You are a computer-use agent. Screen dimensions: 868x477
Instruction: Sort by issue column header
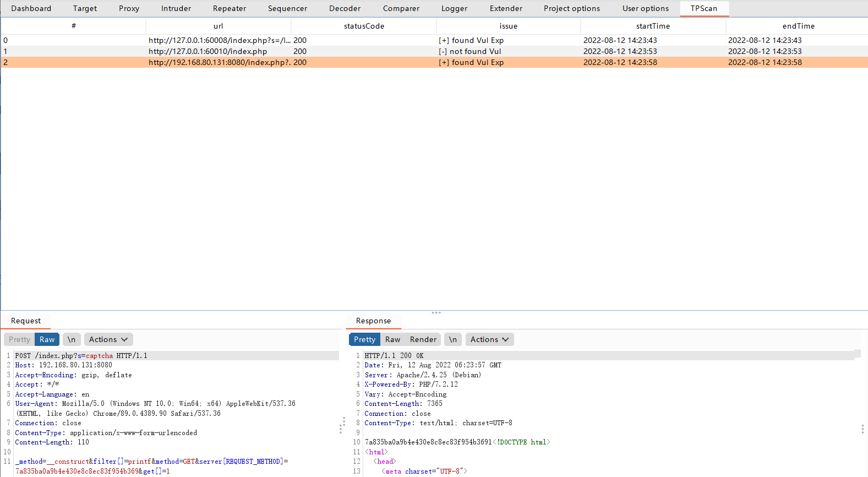point(509,26)
